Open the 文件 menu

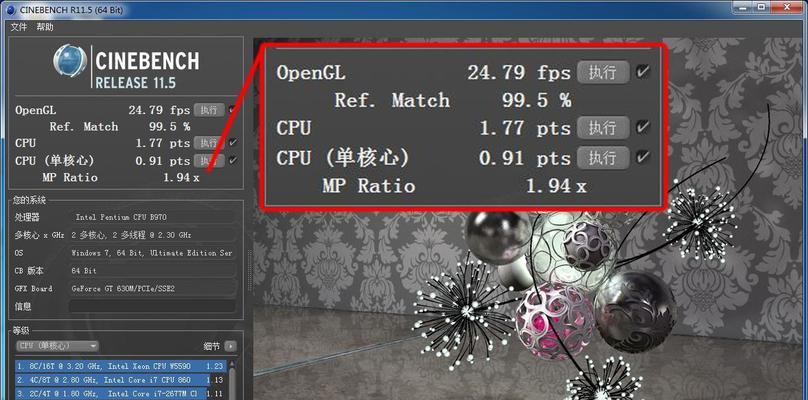[x=19, y=27]
